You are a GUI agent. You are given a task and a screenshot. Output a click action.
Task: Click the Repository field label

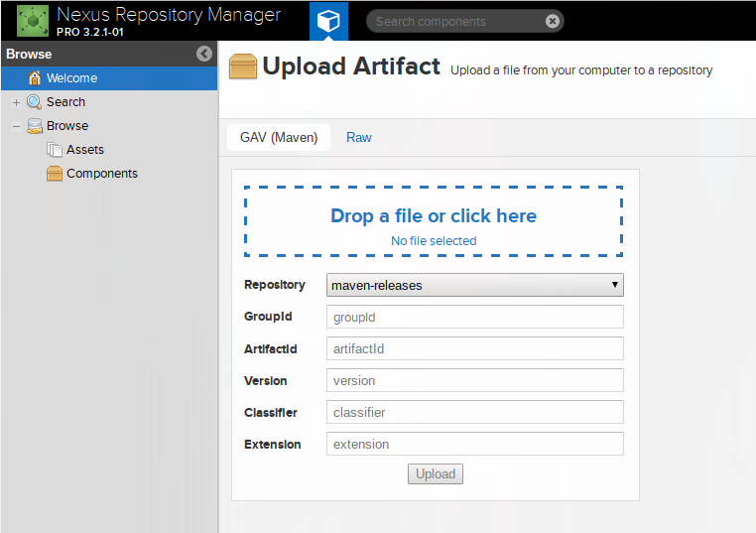pyautogui.click(x=275, y=285)
